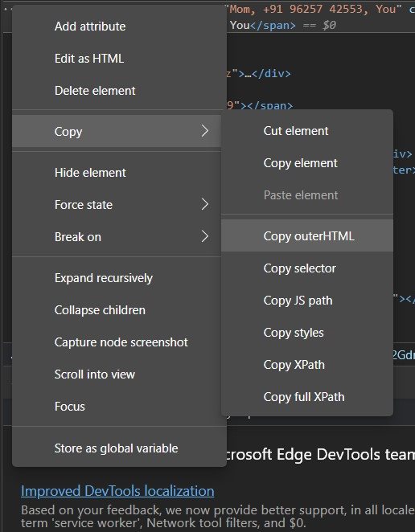The image size is (415, 532).
Task: Choose Store as global variable
Action: pyautogui.click(x=119, y=448)
